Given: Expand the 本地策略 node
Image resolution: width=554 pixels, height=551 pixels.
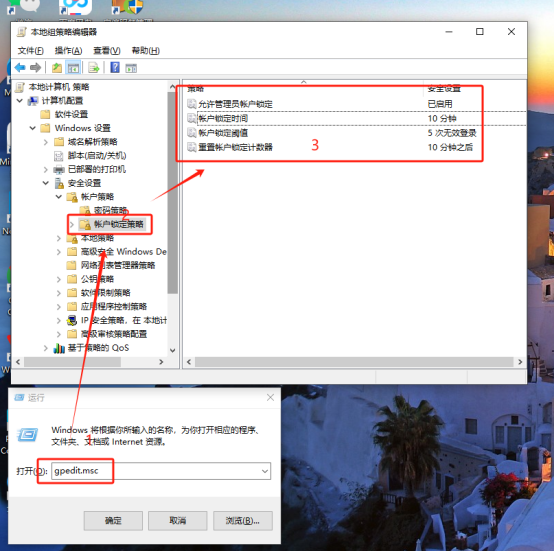Looking at the screenshot, I should pos(59,238).
